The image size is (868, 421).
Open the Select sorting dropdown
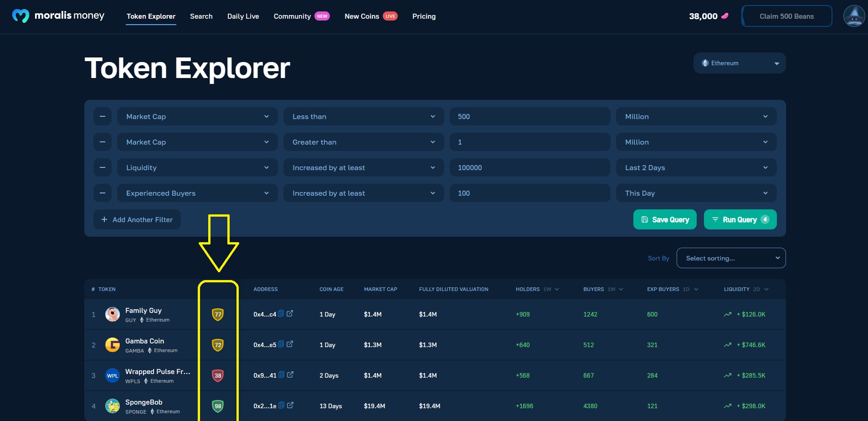(x=731, y=258)
